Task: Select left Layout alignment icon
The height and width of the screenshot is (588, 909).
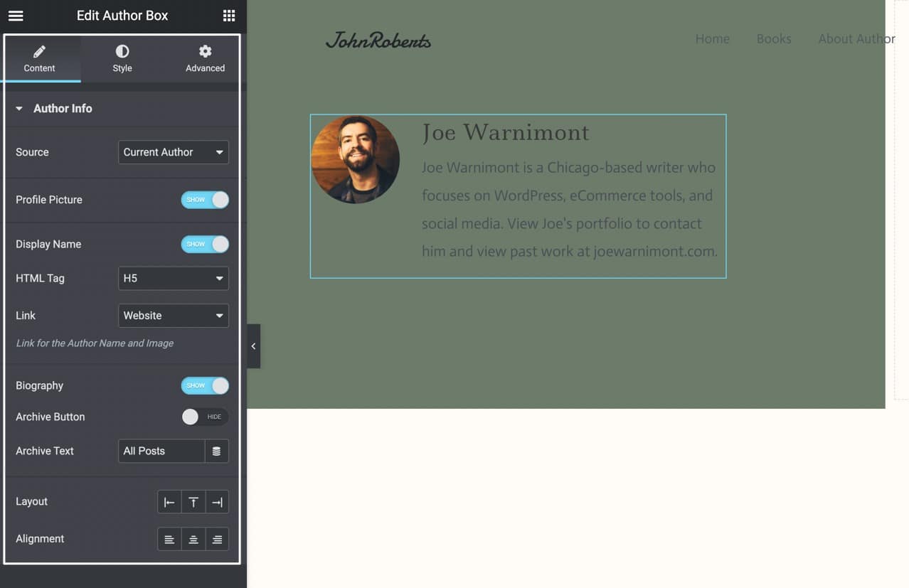Action: [x=169, y=501]
